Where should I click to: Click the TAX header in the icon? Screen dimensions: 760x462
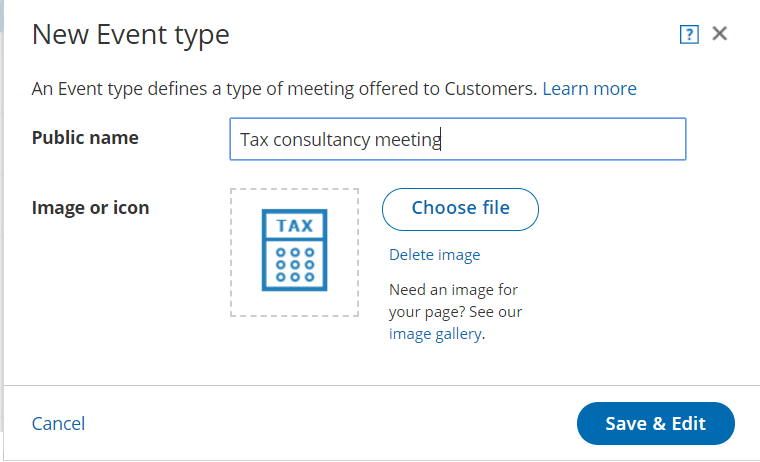(x=295, y=225)
